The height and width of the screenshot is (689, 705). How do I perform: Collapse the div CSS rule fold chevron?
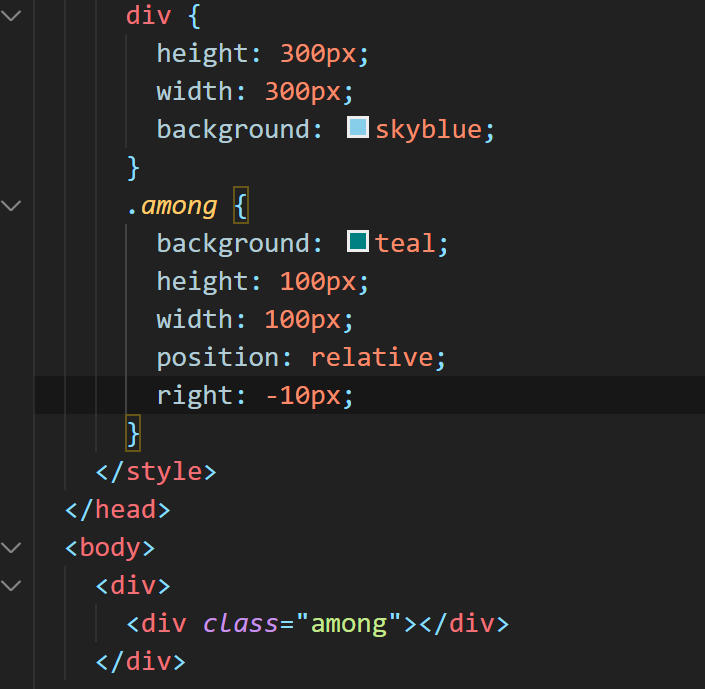click(11, 15)
